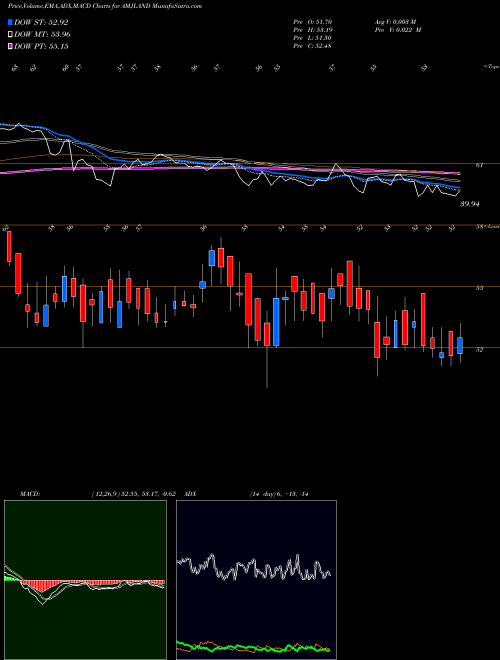This screenshot has height=660, width=500.
Task: Click the first red candlestick at far left
Action: [x=9, y=248]
